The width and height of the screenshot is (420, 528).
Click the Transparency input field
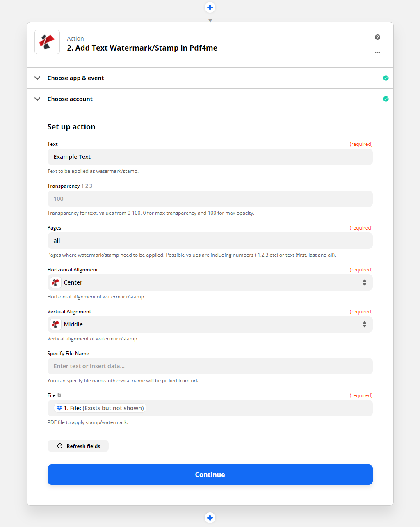coord(210,199)
